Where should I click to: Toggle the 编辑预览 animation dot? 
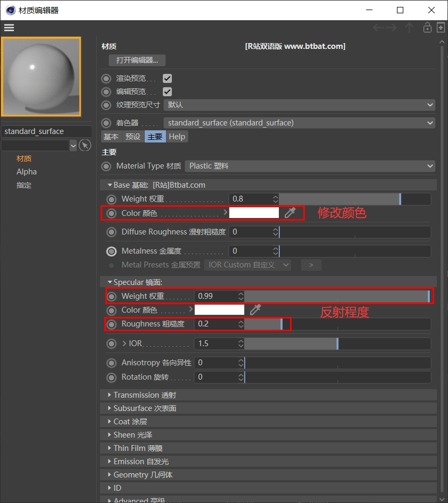pyautogui.click(x=106, y=92)
